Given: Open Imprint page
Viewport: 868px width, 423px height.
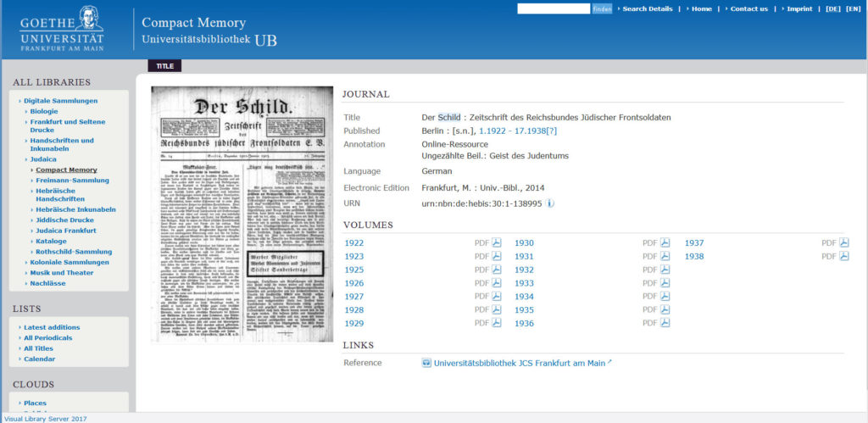Looking at the screenshot, I should click(799, 8).
